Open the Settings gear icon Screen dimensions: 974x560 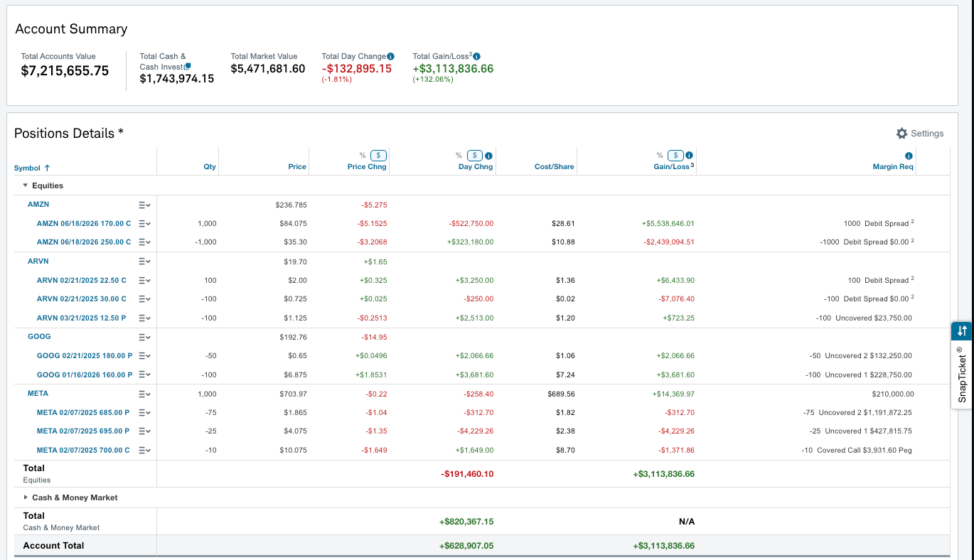click(901, 134)
